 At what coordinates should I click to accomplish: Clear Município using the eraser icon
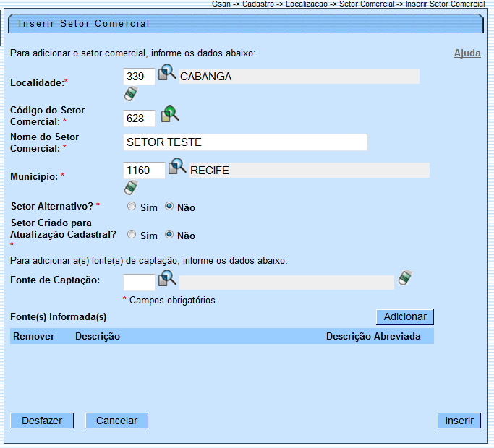[130, 188]
